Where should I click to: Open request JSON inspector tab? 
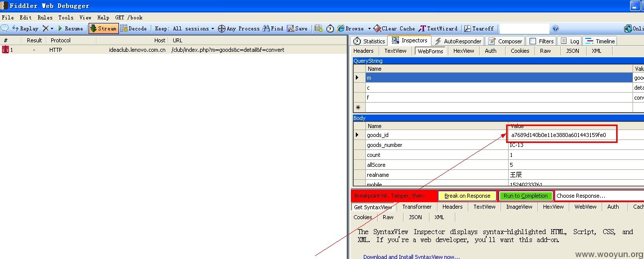573,51
